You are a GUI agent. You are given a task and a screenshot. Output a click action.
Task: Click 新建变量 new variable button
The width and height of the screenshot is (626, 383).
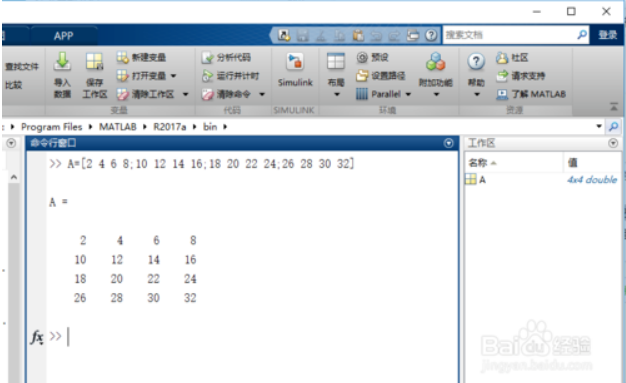(x=141, y=58)
